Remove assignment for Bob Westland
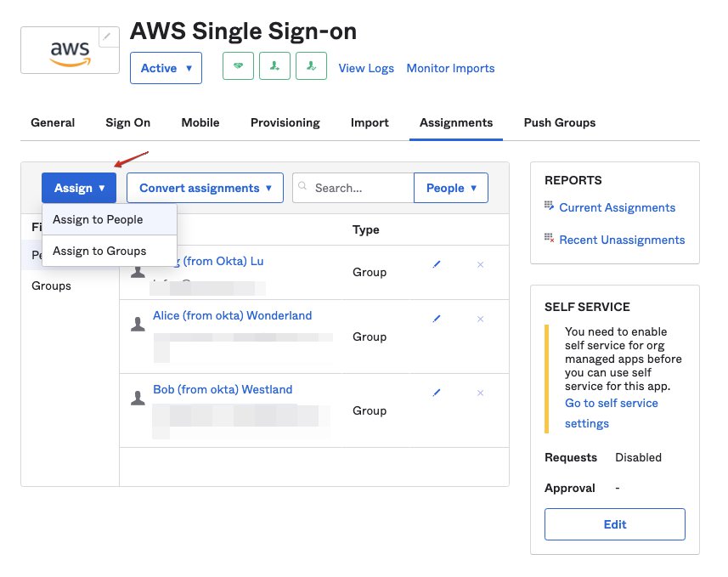 coord(481,393)
